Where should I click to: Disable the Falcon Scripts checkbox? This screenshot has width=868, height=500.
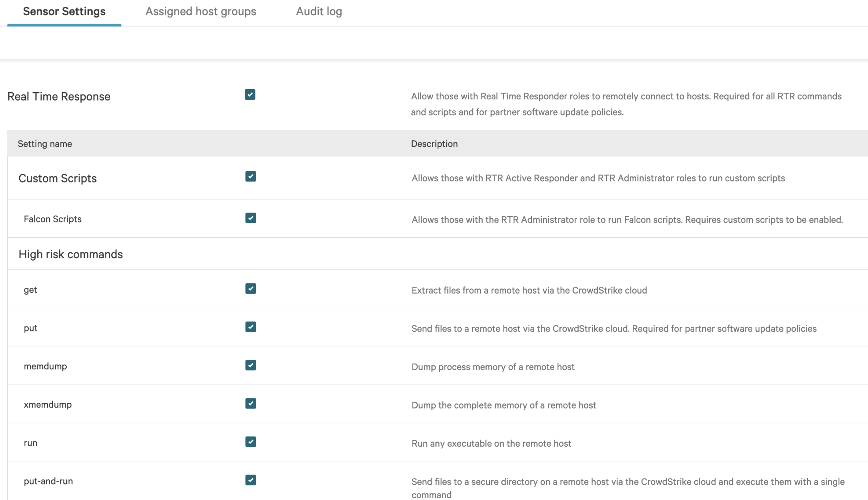pyautogui.click(x=251, y=218)
